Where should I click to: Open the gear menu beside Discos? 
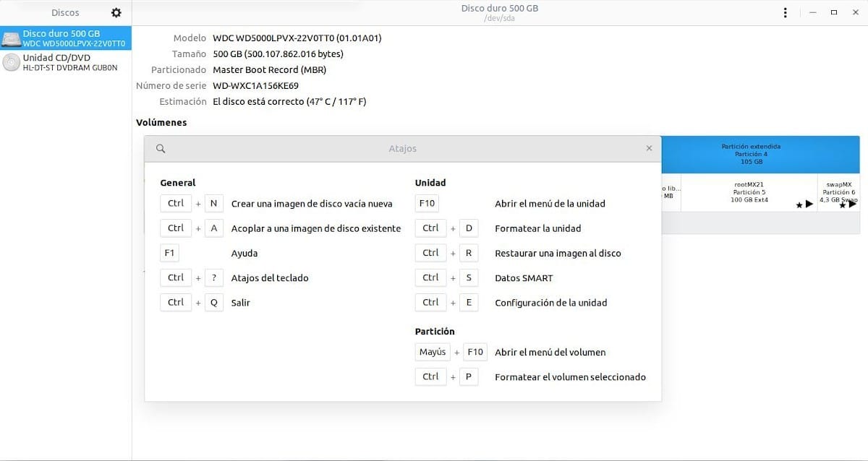[116, 12]
